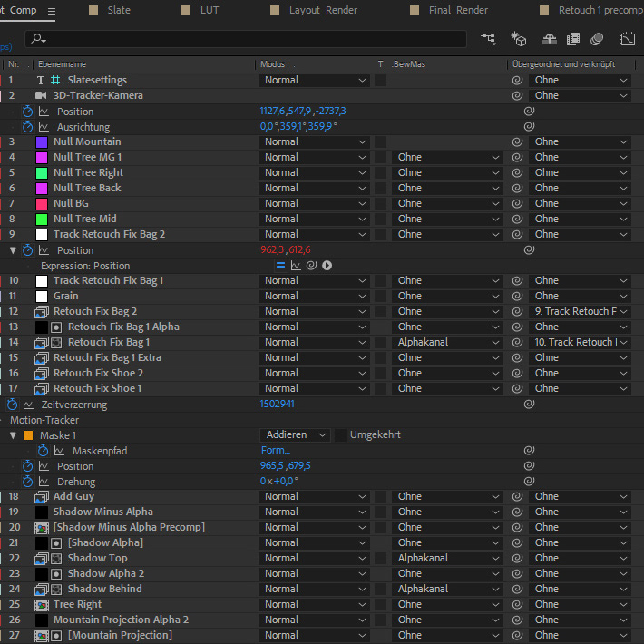
Task: Collapse the Maske 1 disclosure triangle
Action: pos(14,435)
